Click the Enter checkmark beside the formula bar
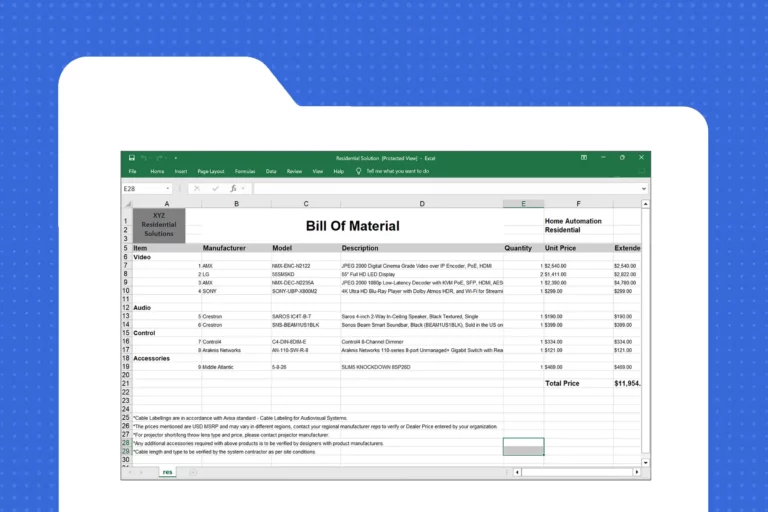Image resolution: width=768 pixels, height=512 pixels. tap(215, 188)
